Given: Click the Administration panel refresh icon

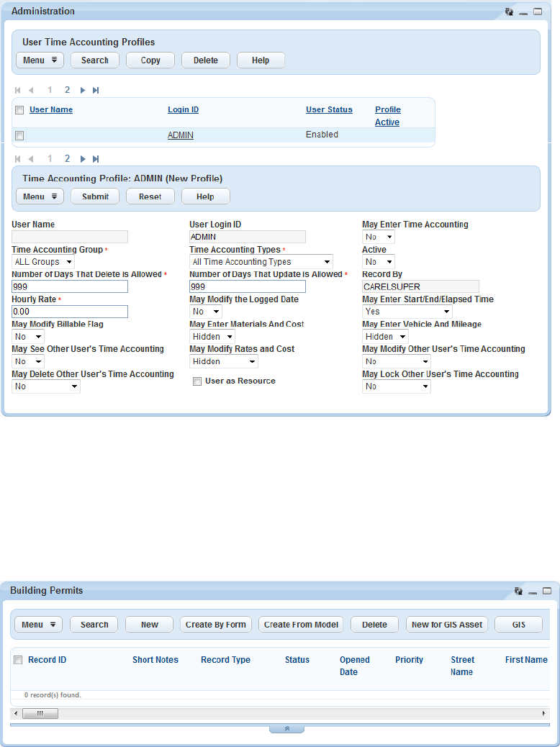Looking at the screenshot, I should (510, 12).
